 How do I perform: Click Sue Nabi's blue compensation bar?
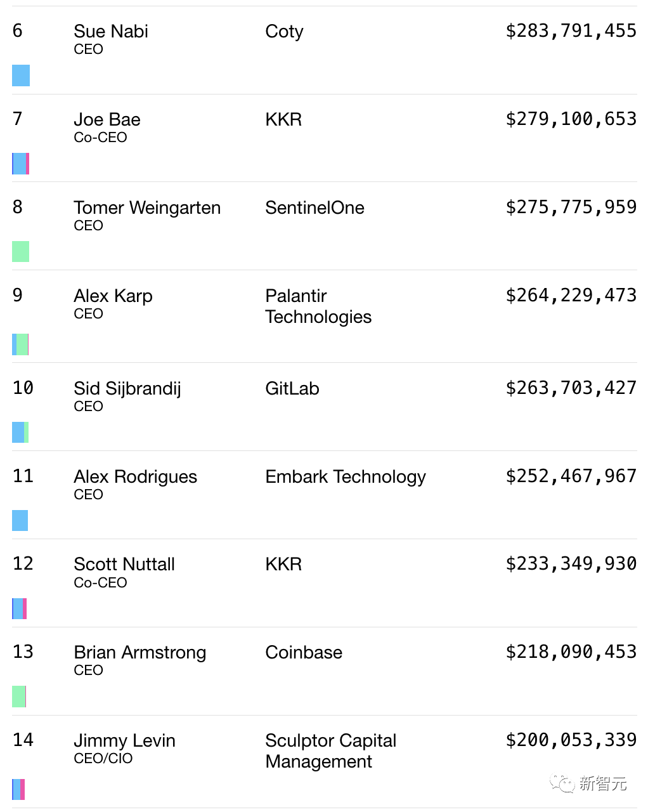21,75
